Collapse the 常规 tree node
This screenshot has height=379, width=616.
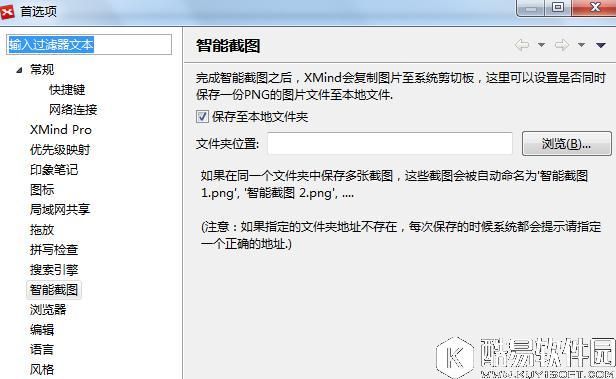pos(19,70)
